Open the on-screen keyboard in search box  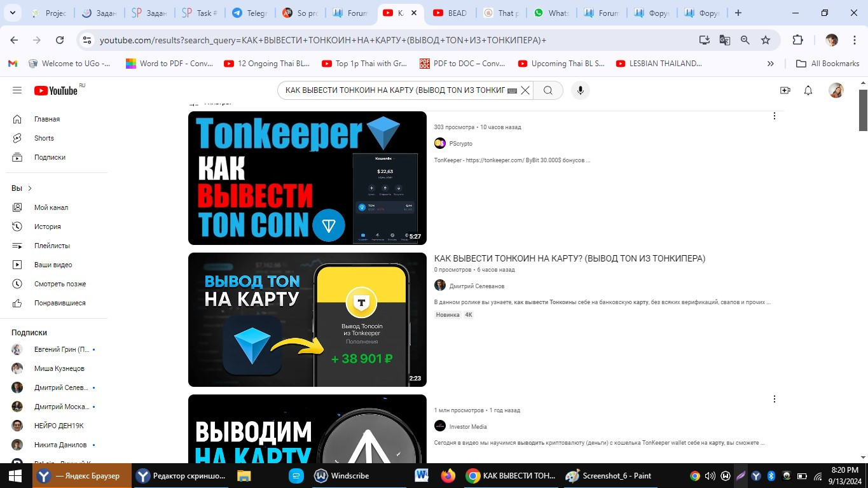tap(512, 91)
